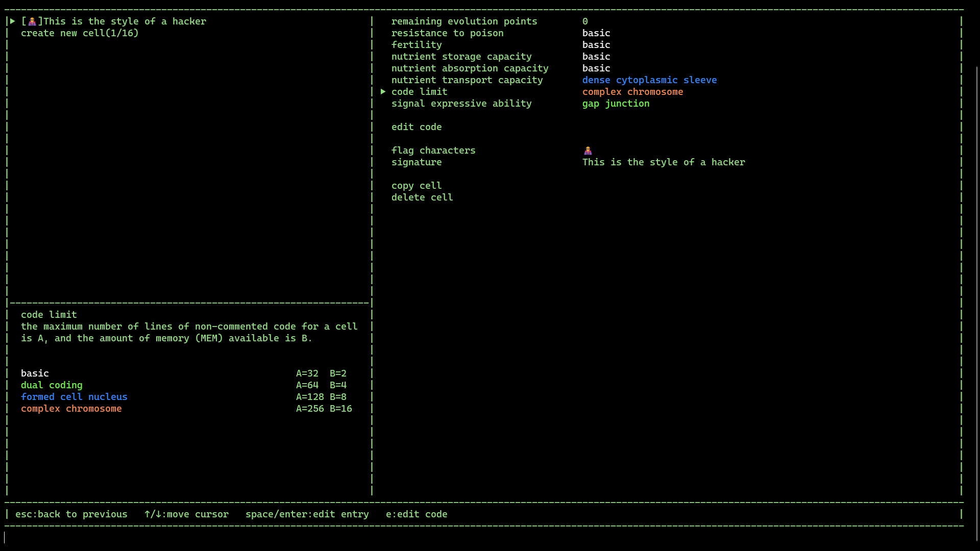Change the 'dense cytoplasmic sleeve' transport value
980x551 pixels.
(649, 80)
